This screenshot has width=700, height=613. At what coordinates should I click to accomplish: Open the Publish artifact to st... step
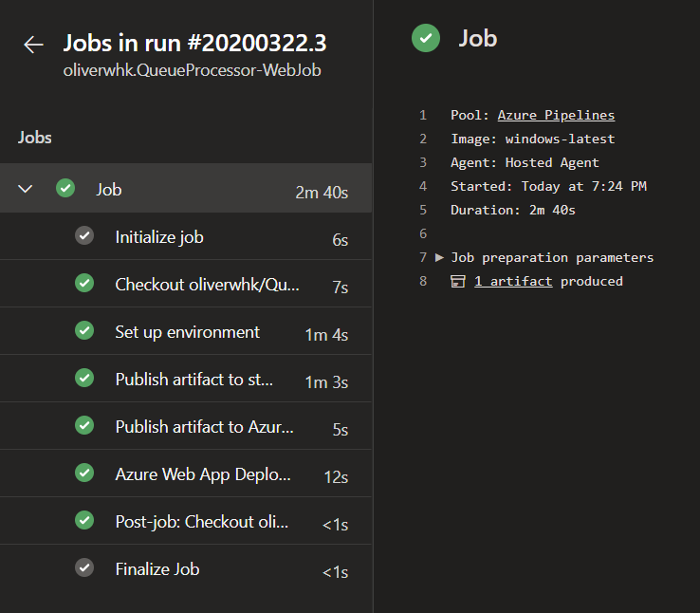point(186,379)
